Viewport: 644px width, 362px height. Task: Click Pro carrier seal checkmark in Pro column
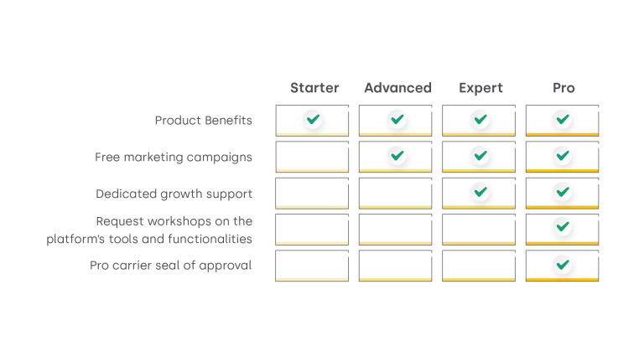pyautogui.click(x=563, y=265)
